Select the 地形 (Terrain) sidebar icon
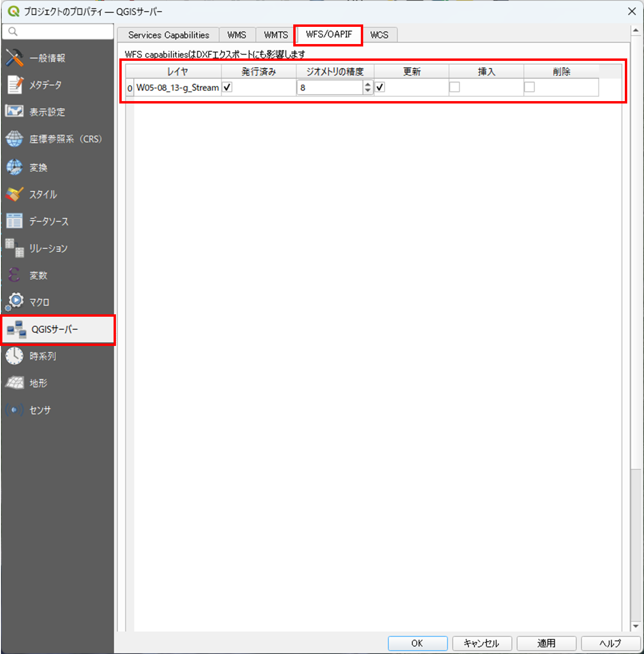This screenshot has height=654, width=644. [38, 383]
